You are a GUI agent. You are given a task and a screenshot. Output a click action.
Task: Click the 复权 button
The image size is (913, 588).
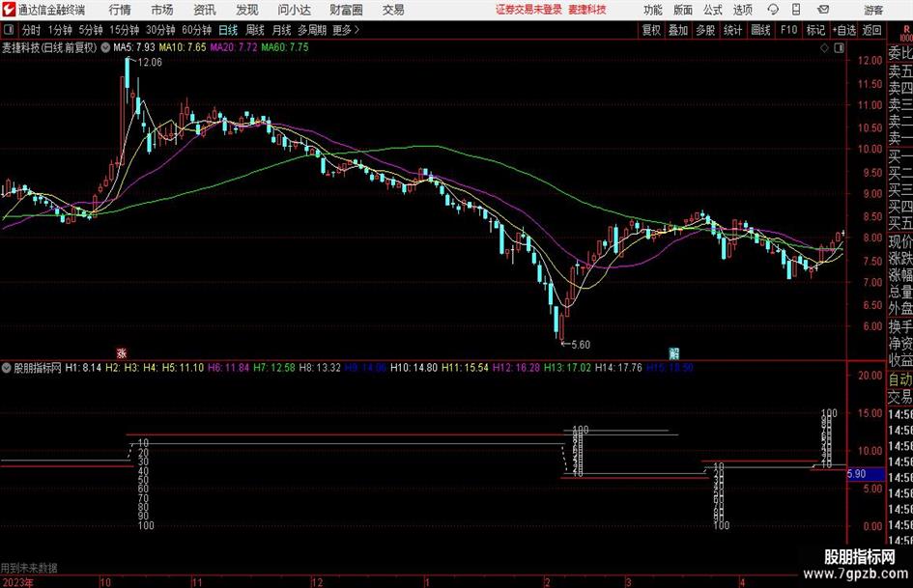click(651, 30)
